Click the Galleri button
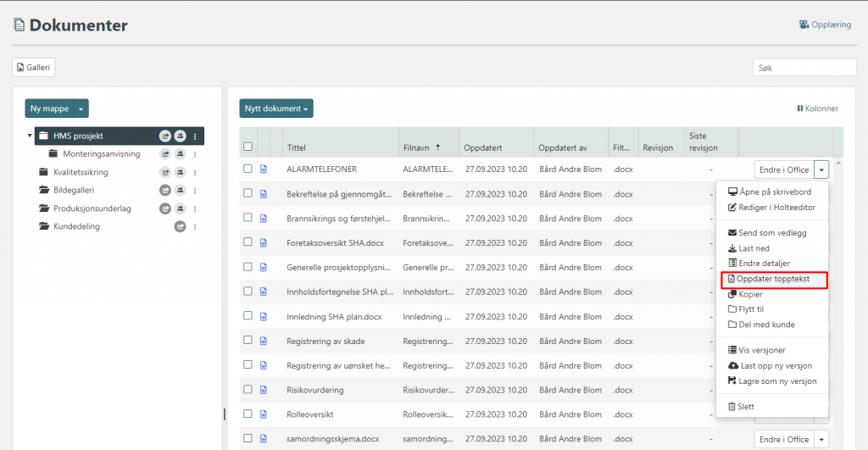 [x=34, y=68]
